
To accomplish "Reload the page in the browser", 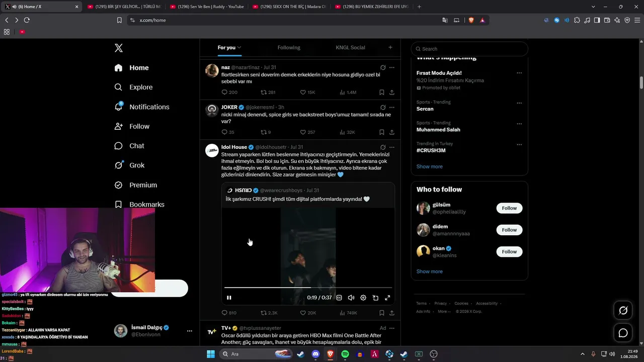I will pos(27,20).
